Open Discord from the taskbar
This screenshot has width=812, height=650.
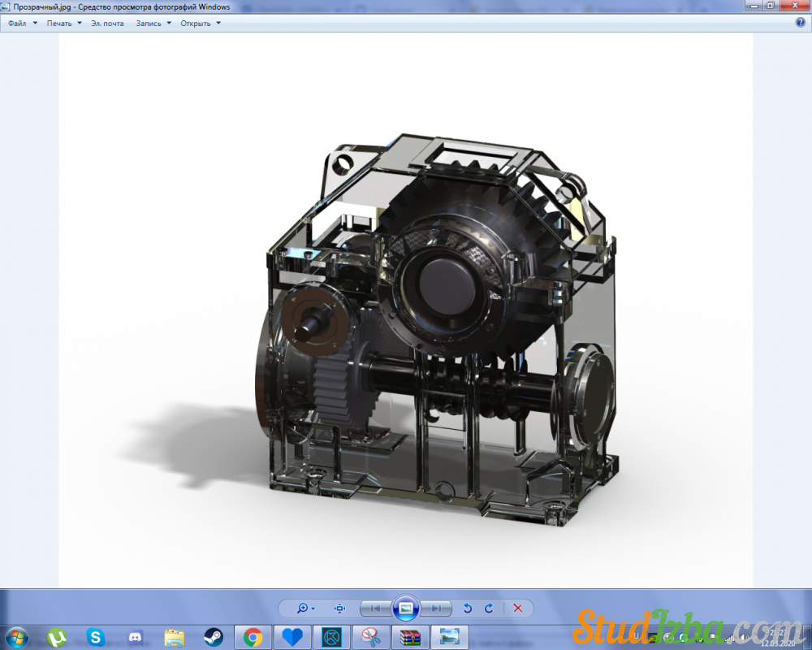pos(135,637)
